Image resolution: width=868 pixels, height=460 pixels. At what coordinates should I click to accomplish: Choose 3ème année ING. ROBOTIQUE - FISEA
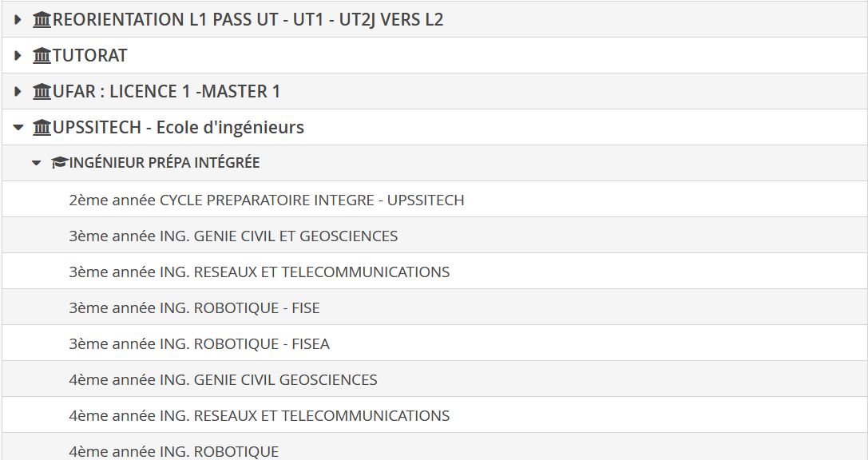199,344
